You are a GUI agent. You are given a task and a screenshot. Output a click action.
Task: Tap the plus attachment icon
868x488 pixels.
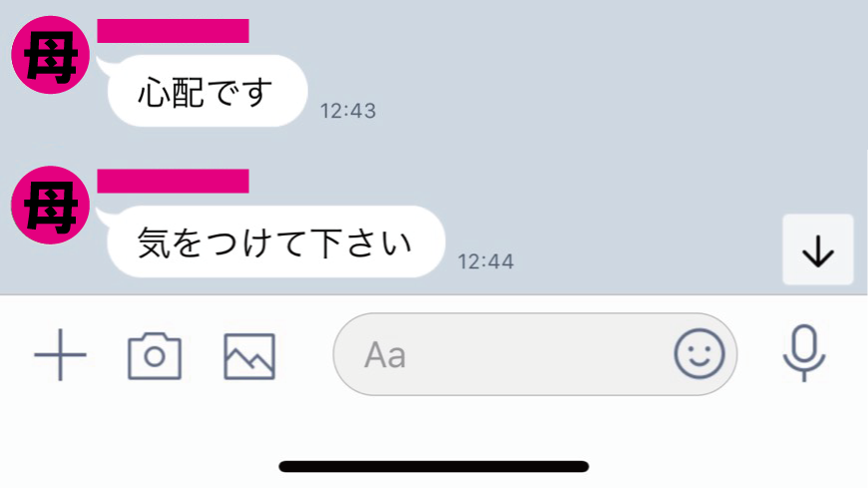(60, 355)
